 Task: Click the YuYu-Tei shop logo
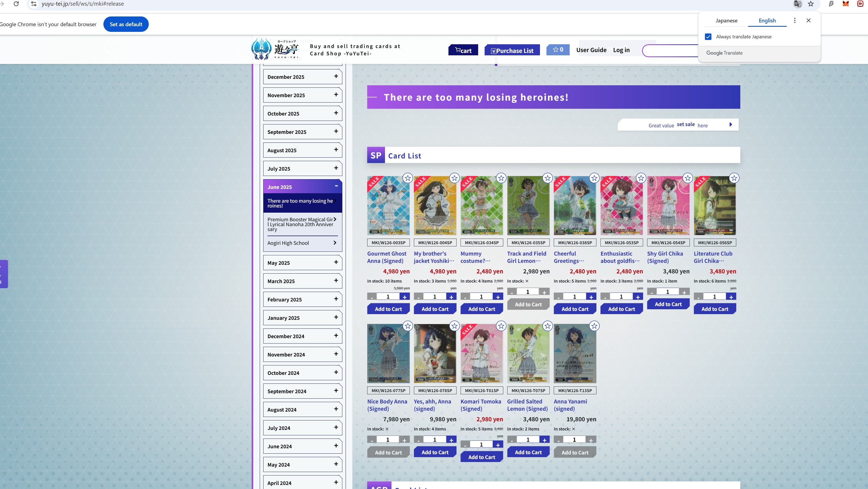274,49
